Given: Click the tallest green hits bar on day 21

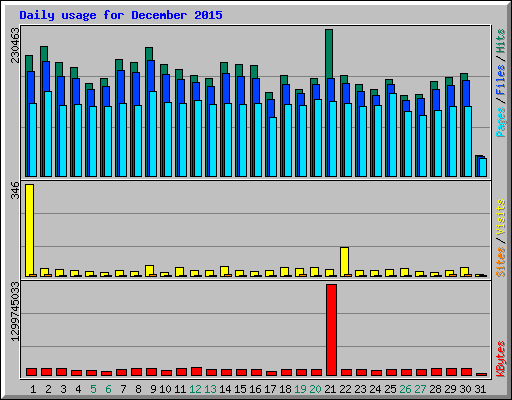Looking at the screenshot, I should point(329,54).
